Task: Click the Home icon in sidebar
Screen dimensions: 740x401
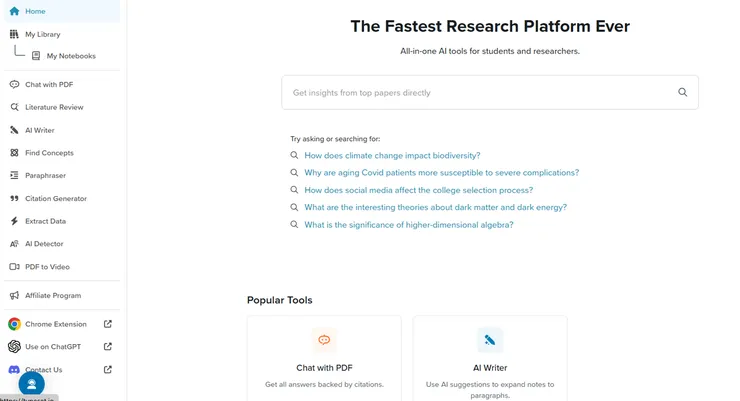Action: pos(14,11)
